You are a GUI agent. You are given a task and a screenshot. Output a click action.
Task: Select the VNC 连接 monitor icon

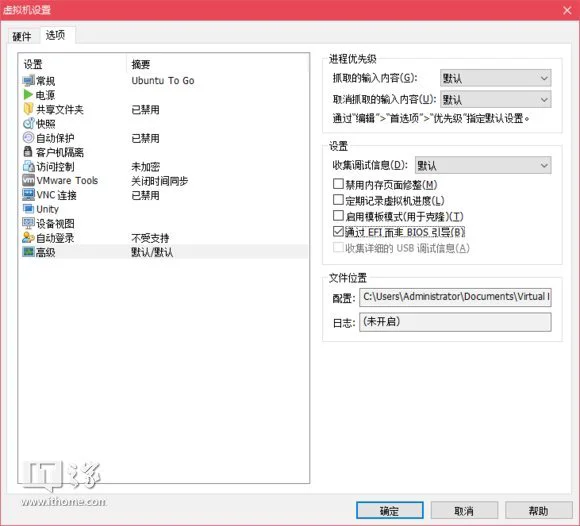click(x=28, y=195)
